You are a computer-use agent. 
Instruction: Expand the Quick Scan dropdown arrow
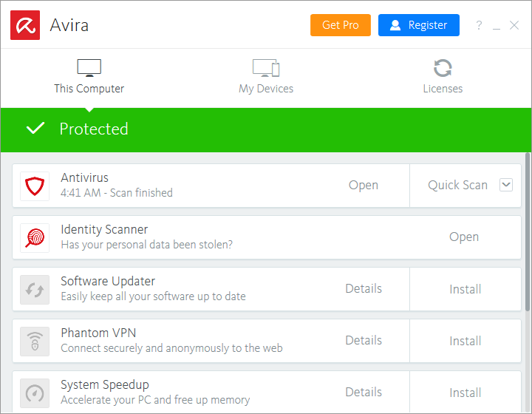pos(506,185)
